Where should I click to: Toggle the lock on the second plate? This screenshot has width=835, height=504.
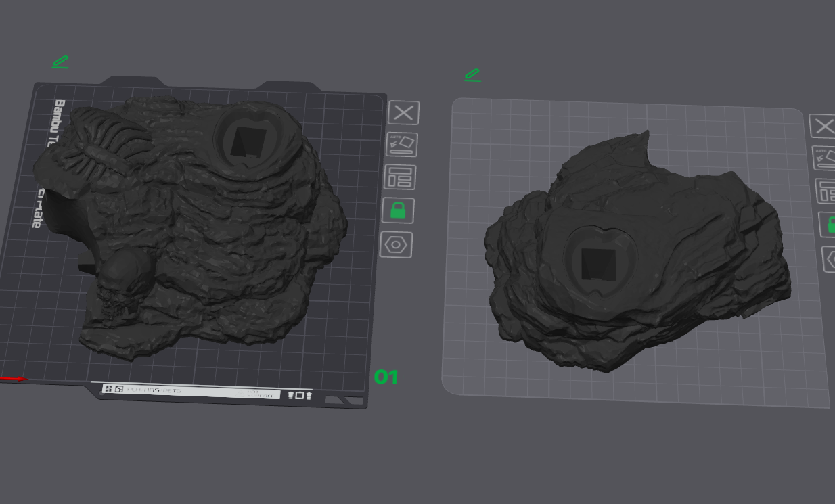coord(828,225)
